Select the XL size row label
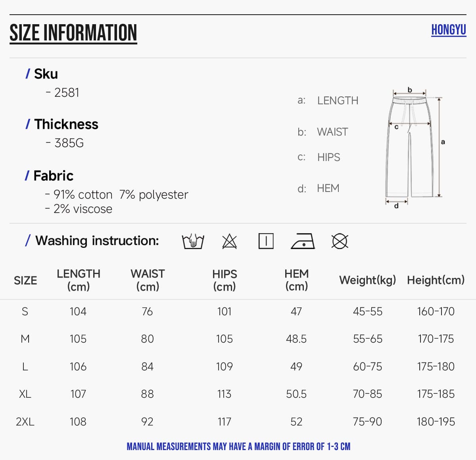 pyautogui.click(x=25, y=394)
